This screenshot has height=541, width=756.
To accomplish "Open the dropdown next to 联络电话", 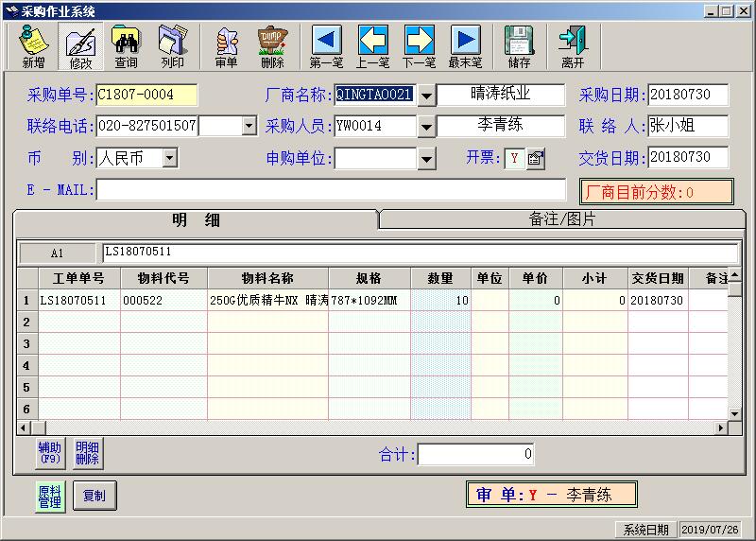I will [249, 126].
